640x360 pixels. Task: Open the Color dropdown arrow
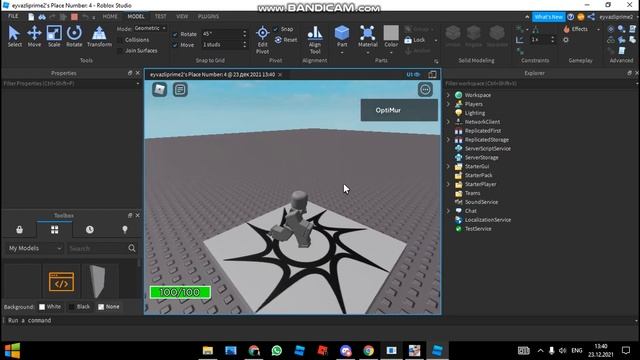[391, 53]
